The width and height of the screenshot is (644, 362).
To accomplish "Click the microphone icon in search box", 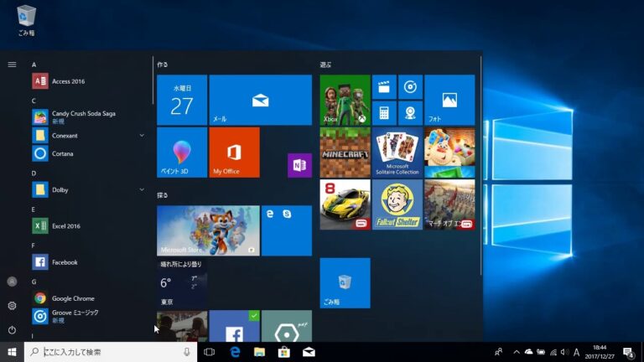I will (187, 352).
